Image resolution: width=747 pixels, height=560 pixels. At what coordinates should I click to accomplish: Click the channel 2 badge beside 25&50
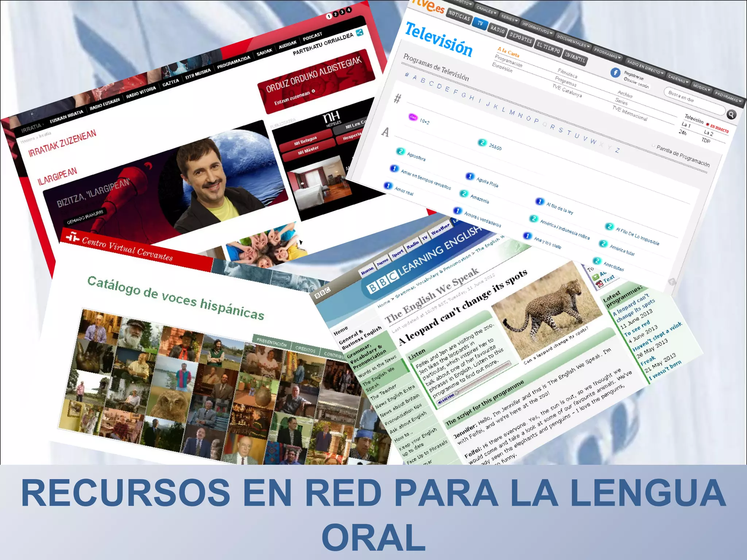coord(482,143)
